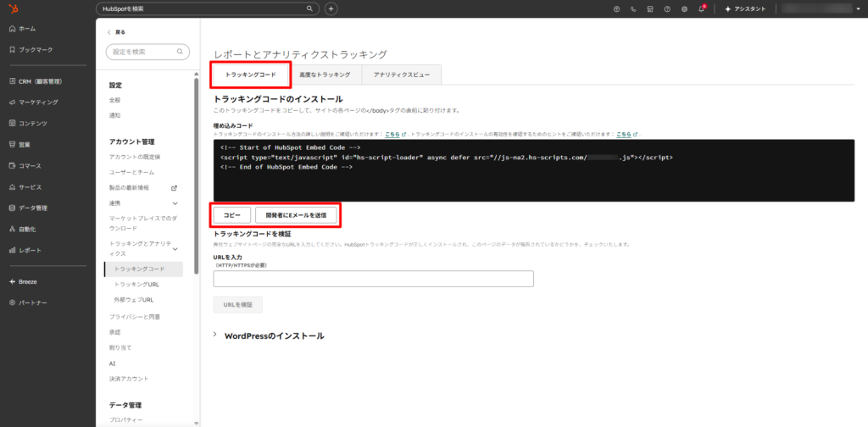This screenshot has height=427, width=868.
Task: Click the search magnifier in HubSpot search bar
Action: 309,8
